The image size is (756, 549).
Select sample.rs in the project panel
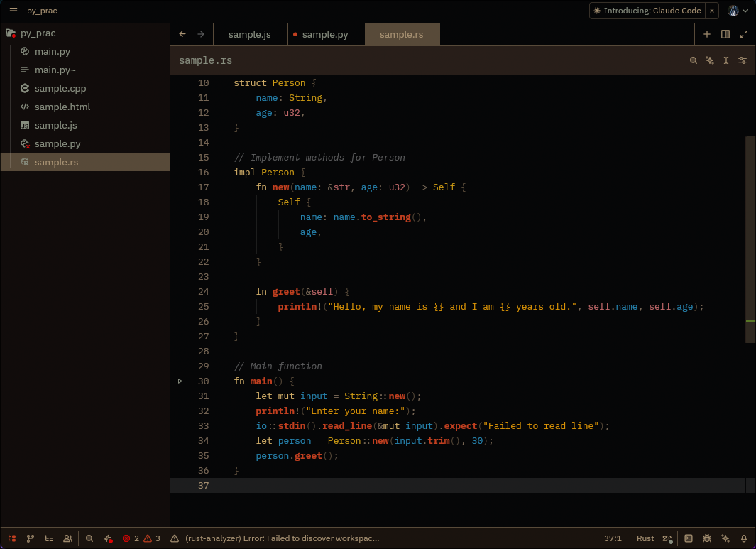point(85,162)
